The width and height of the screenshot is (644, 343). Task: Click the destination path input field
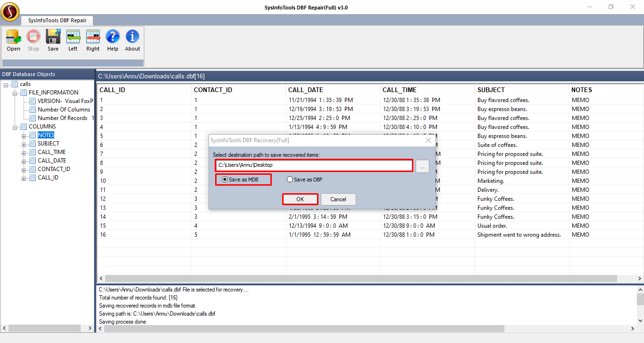314,165
